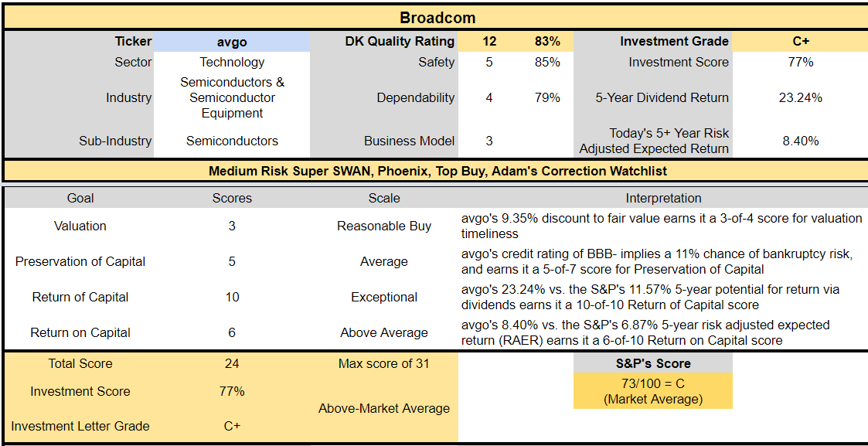868x446 pixels.
Task: Click the 8.40% risk adjusted return cell
Action: pos(801,141)
